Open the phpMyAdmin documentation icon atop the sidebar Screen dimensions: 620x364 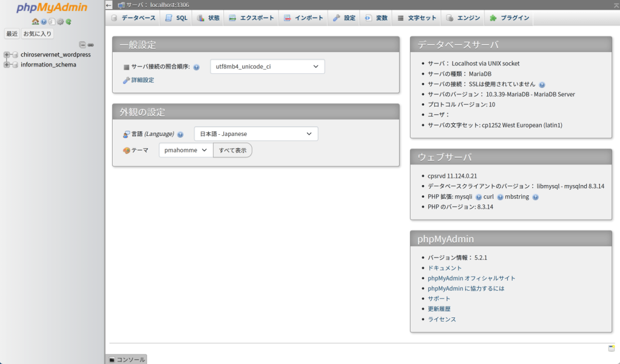[44, 22]
